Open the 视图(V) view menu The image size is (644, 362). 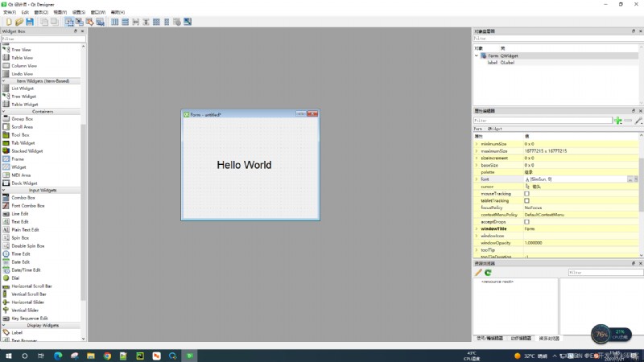point(60,12)
